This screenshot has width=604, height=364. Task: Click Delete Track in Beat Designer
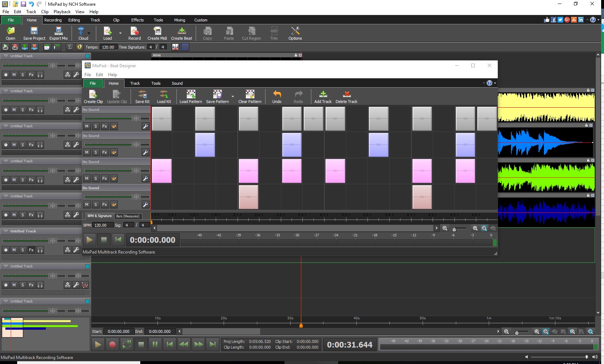[346, 96]
